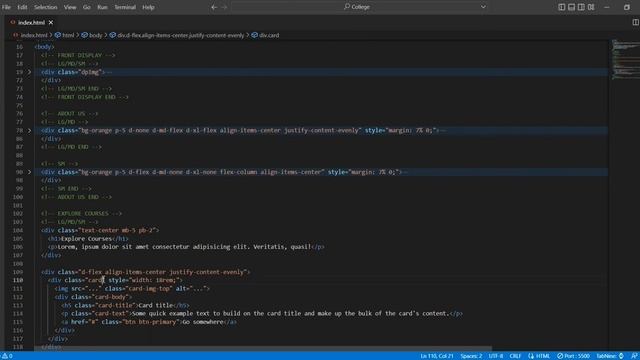Click the body tag on line 16
The height and width of the screenshot is (360, 640).
pyautogui.click(x=44, y=47)
